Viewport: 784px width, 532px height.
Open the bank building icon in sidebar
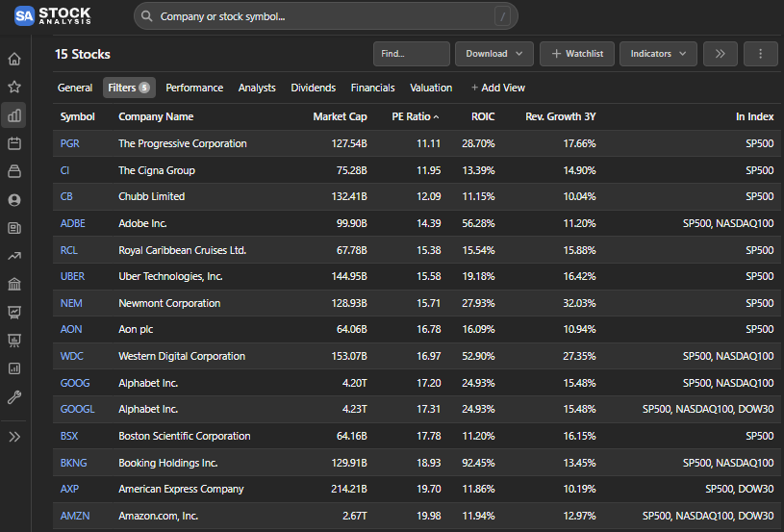tap(14, 285)
